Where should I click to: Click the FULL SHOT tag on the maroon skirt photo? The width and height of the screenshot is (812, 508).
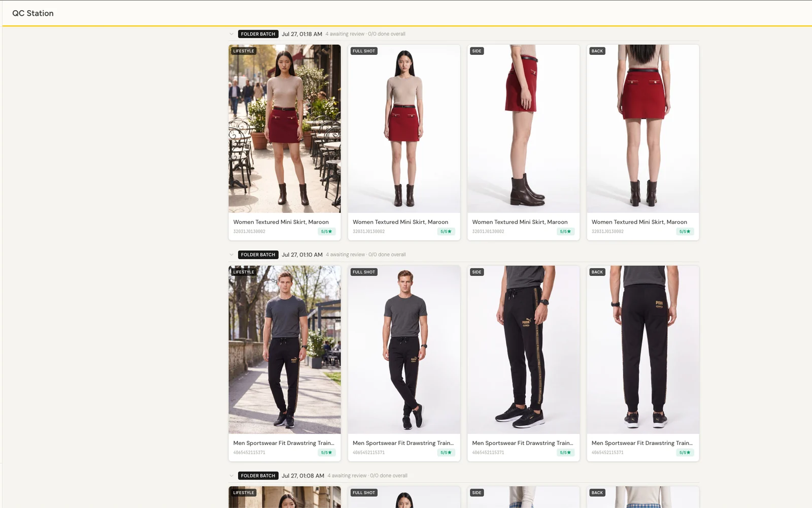[x=364, y=51]
